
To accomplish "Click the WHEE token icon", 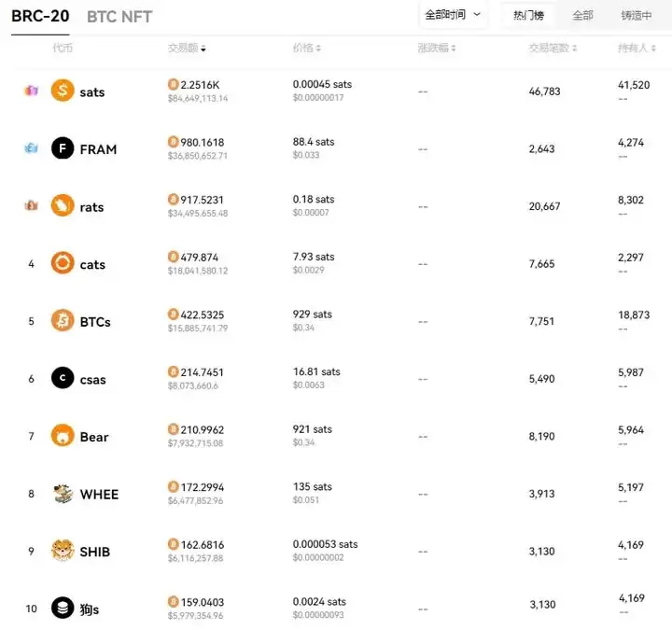I will [x=63, y=494].
